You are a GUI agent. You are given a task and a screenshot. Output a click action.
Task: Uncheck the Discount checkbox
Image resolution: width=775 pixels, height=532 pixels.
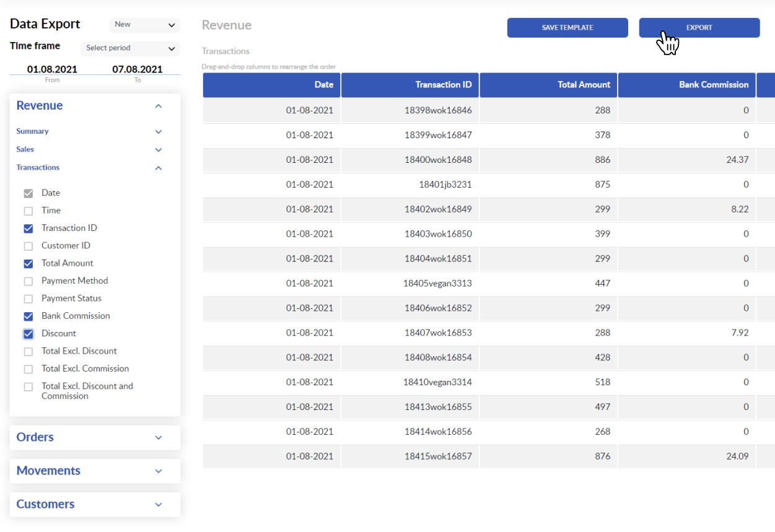28,334
